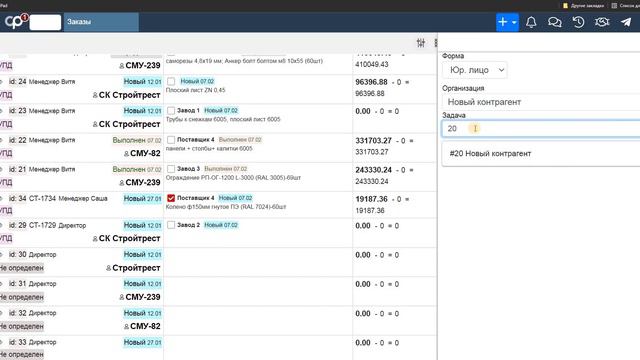Open the filter sliders settings icon
This screenshot has height=360, width=640.
click(421, 42)
